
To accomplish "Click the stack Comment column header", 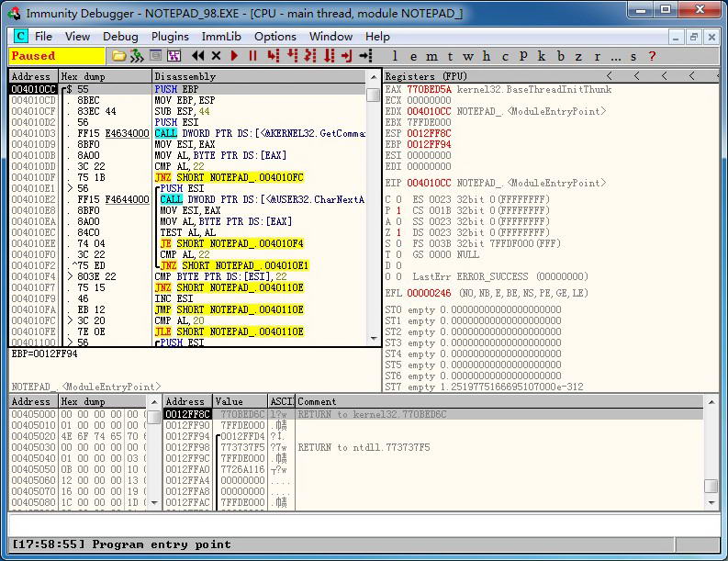I will pos(500,401).
